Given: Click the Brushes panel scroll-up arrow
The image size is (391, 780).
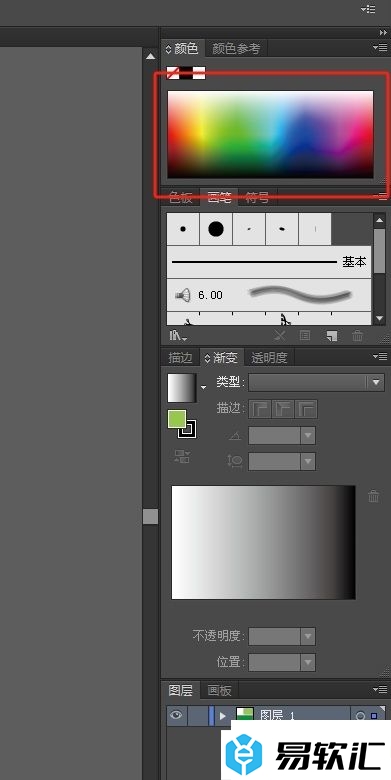Looking at the screenshot, I should pyautogui.click(x=380, y=220).
